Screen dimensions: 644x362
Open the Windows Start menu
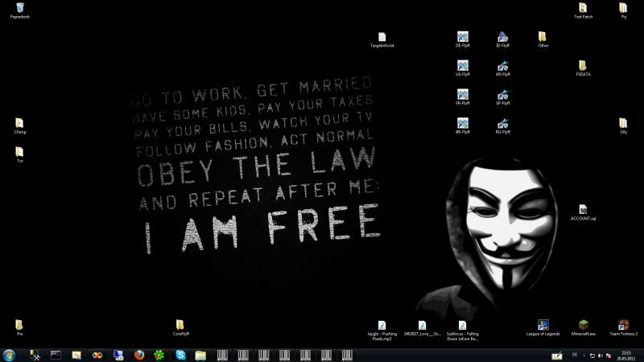click(x=10, y=354)
